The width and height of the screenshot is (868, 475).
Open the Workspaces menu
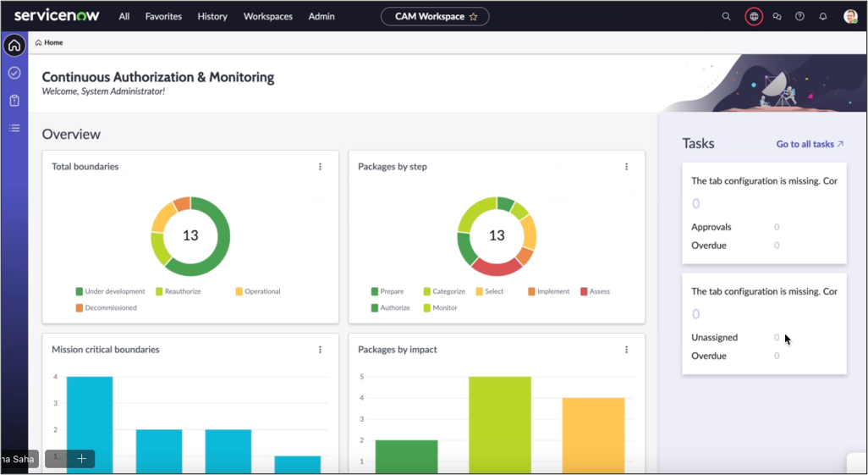click(x=267, y=16)
